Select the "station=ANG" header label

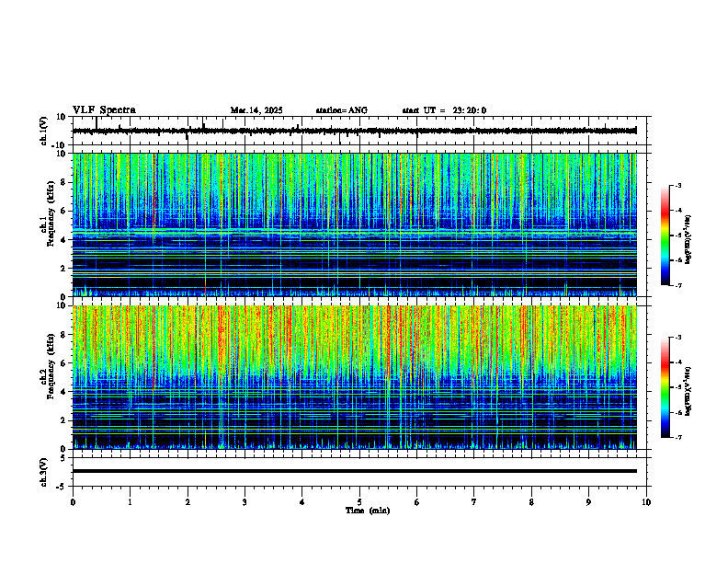(x=341, y=110)
